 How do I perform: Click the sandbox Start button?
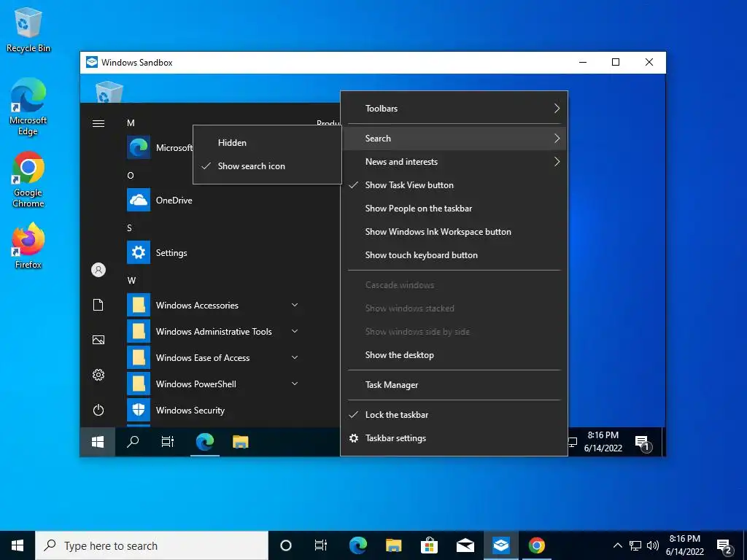tap(98, 442)
